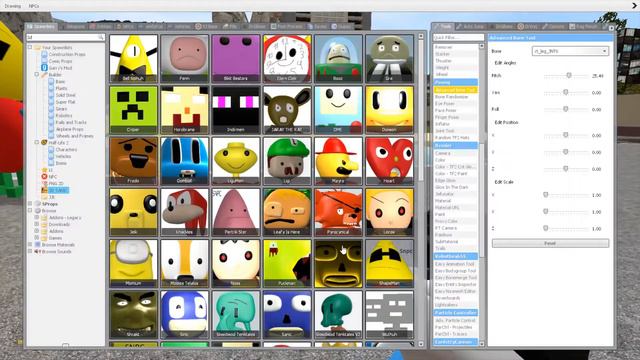Choose the Face Poser tool
The height and width of the screenshot is (360, 640).
pos(456,110)
